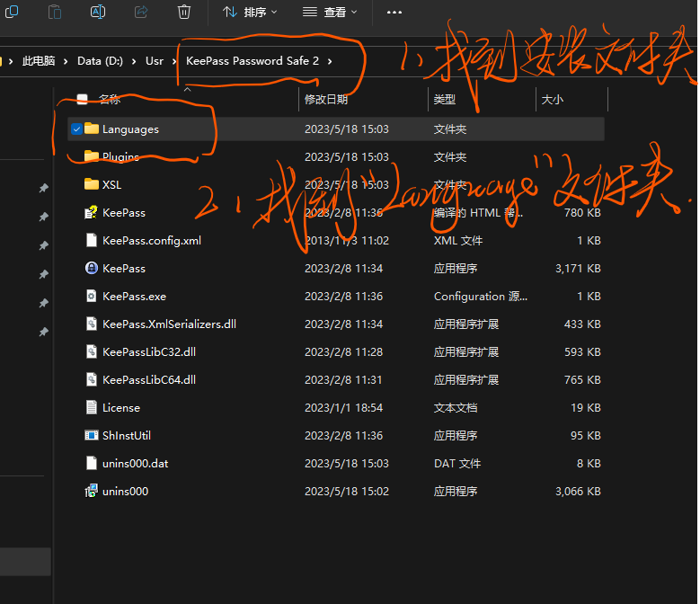Select the Languages folder icon

pos(92,129)
